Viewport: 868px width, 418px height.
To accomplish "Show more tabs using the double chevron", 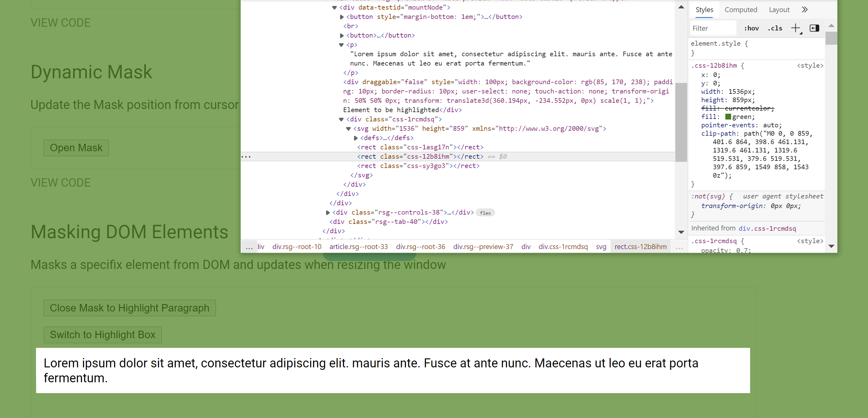I will (x=805, y=10).
